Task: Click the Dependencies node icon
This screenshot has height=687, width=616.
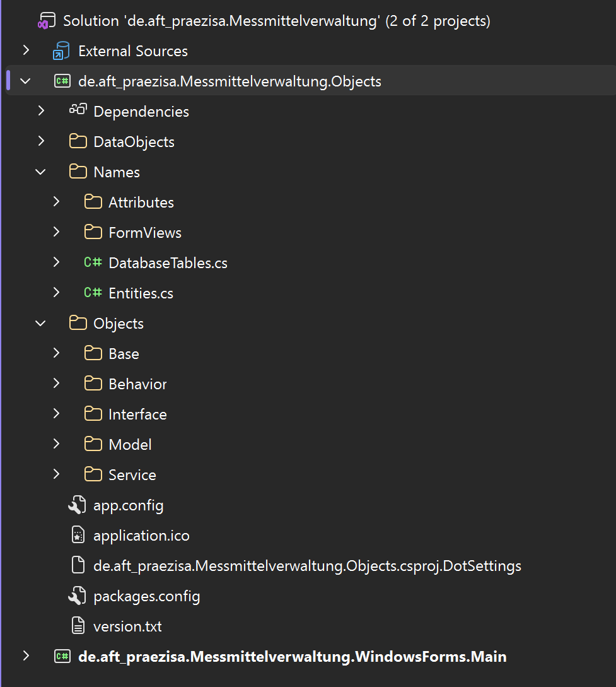Action: pos(78,110)
